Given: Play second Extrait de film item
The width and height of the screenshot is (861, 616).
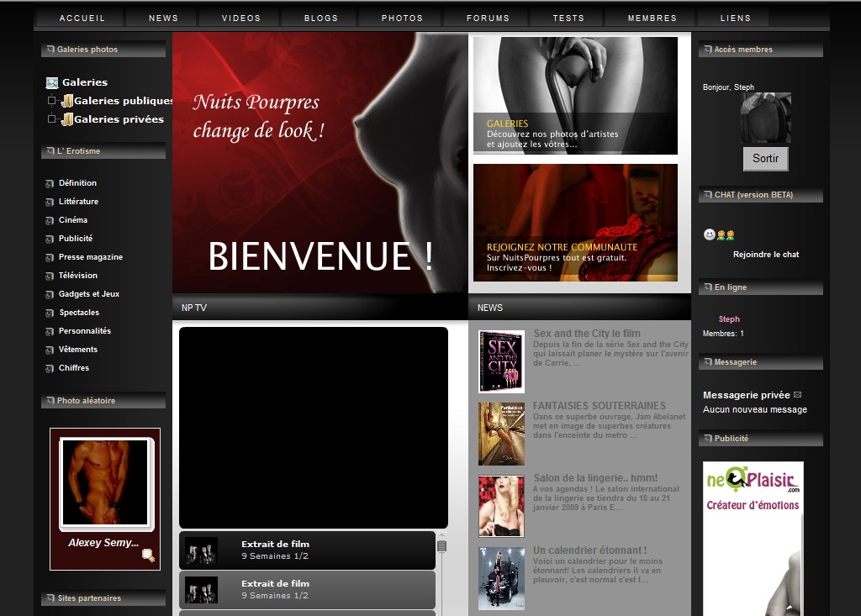Looking at the screenshot, I should 307,590.
